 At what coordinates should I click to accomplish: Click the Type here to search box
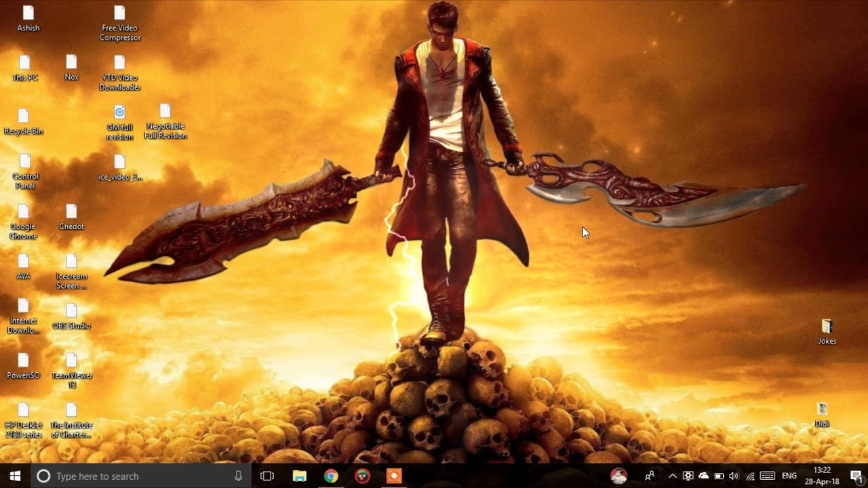[x=142, y=476]
